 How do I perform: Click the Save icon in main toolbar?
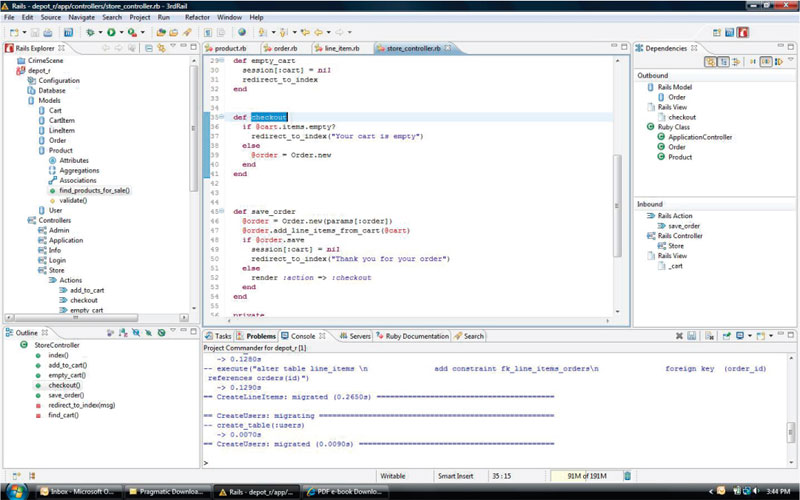pos(35,33)
